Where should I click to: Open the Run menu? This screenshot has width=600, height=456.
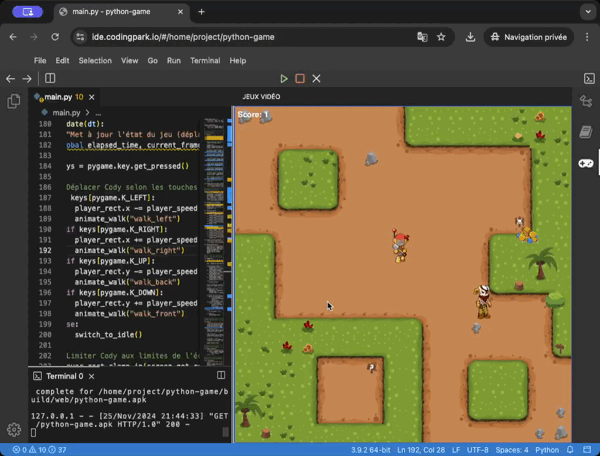[x=174, y=60]
